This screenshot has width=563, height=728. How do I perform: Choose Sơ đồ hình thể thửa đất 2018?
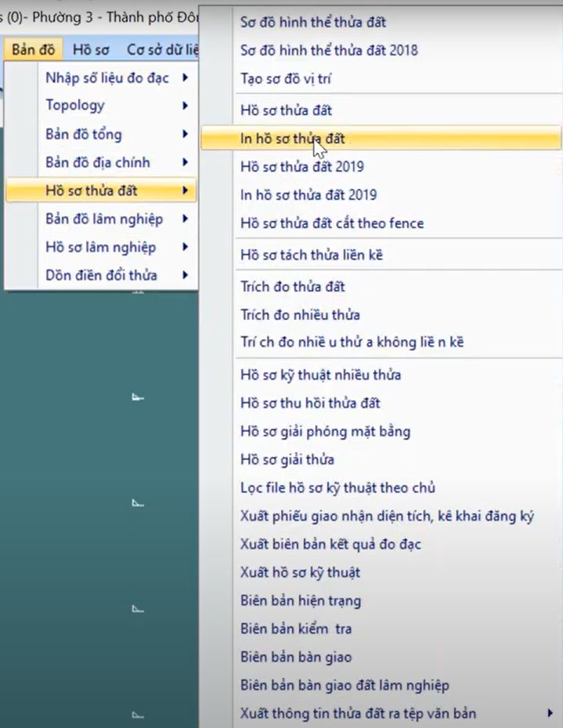[x=381, y=50]
